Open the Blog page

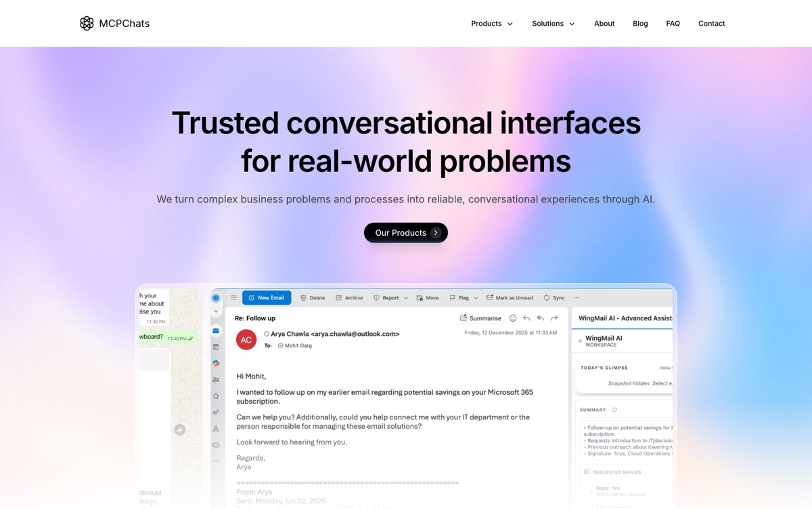640,24
